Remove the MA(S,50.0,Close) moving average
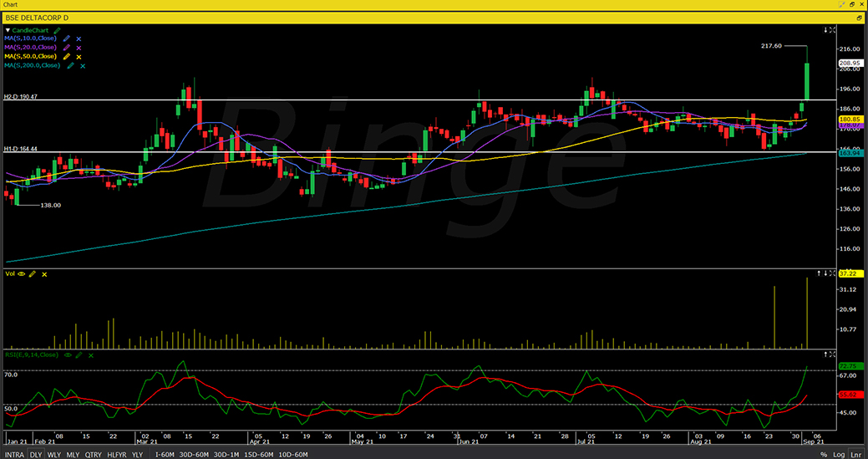Viewport: 868px width, 459px height. click(79, 57)
